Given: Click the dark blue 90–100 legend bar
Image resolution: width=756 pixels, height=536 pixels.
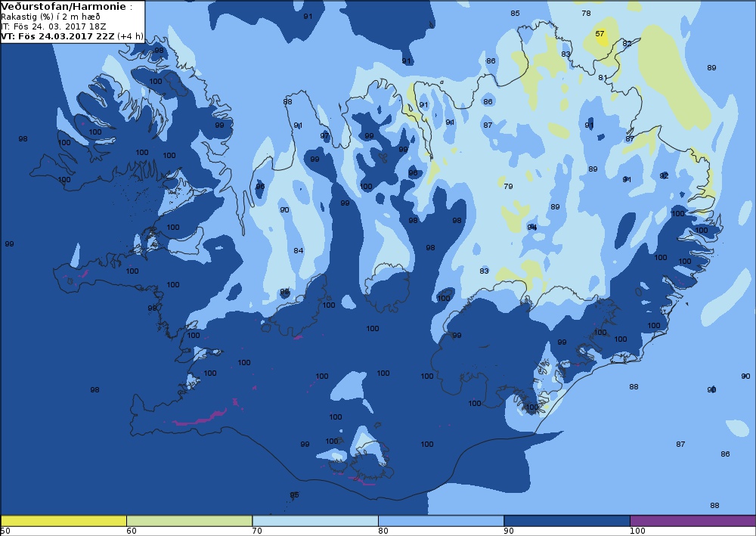Looking at the screenshot, I should [567, 521].
